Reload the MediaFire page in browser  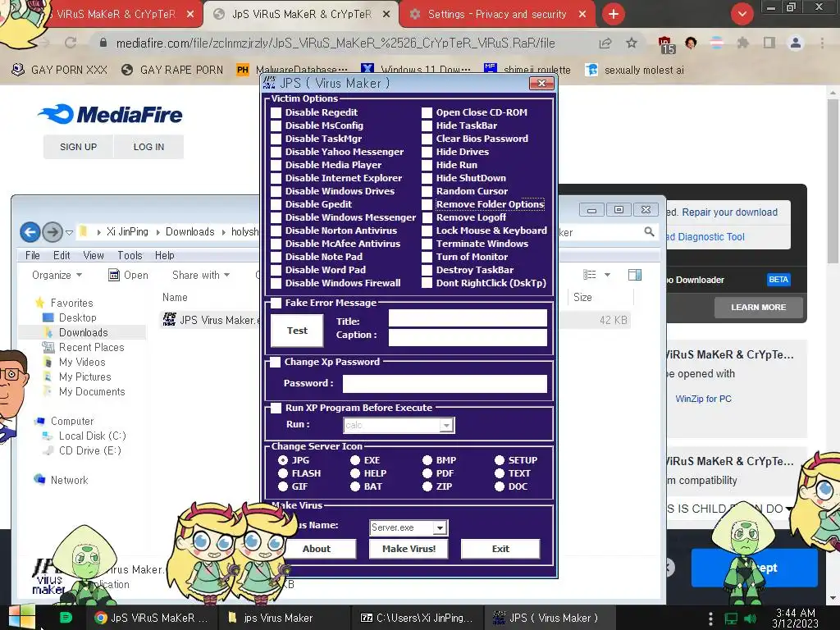click(x=71, y=43)
